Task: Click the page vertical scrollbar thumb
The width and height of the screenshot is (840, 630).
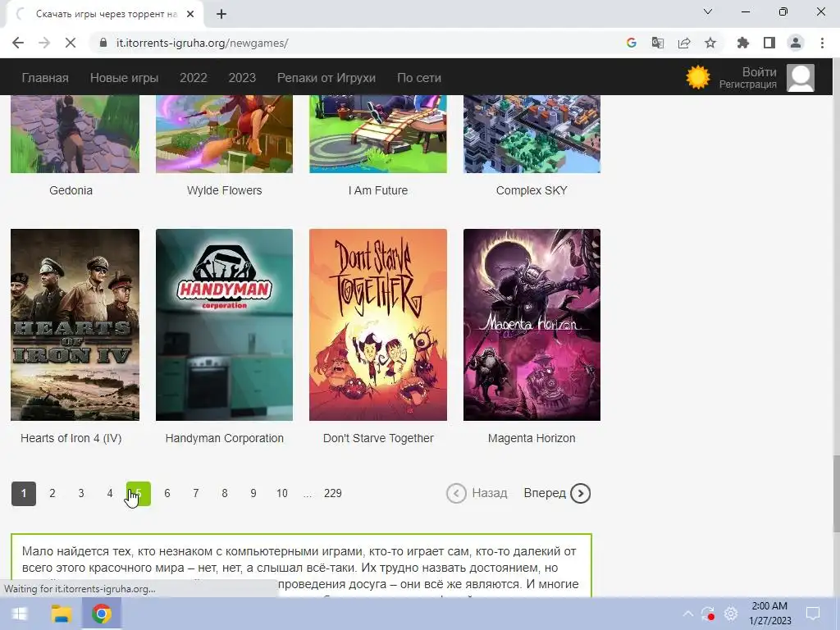Action: [x=835, y=493]
